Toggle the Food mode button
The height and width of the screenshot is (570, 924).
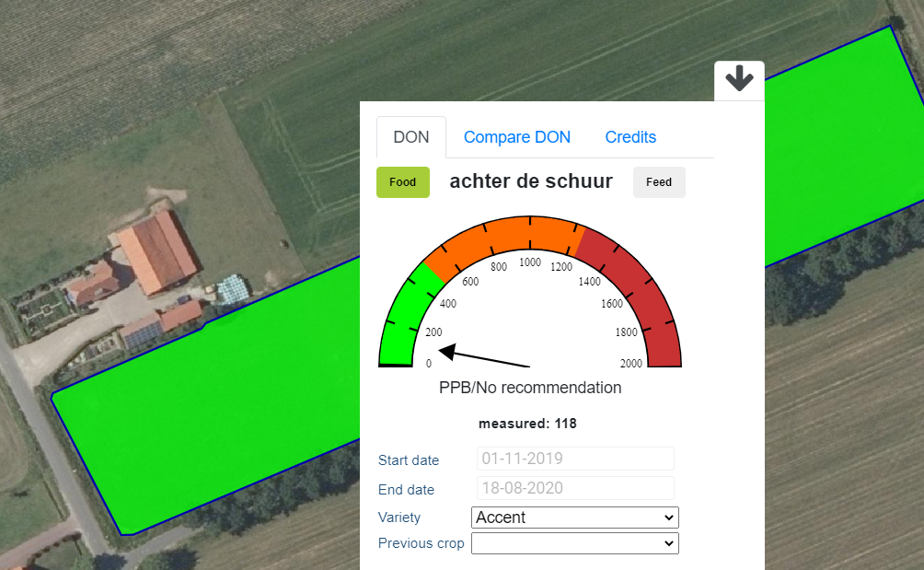(x=402, y=182)
